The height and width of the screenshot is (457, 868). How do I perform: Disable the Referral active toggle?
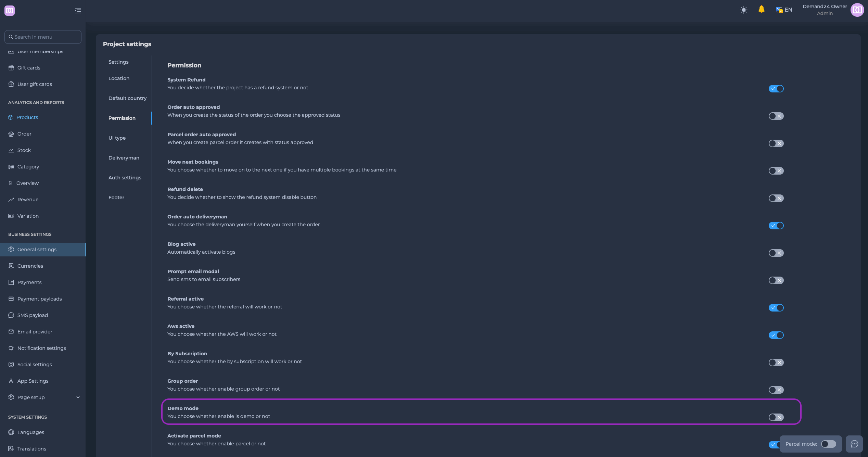(776, 308)
